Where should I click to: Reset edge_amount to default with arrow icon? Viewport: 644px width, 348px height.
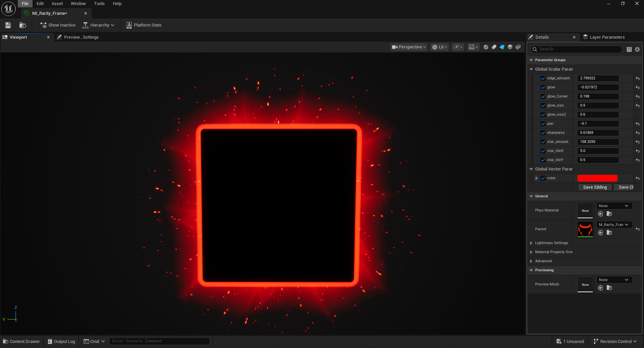coord(637,78)
